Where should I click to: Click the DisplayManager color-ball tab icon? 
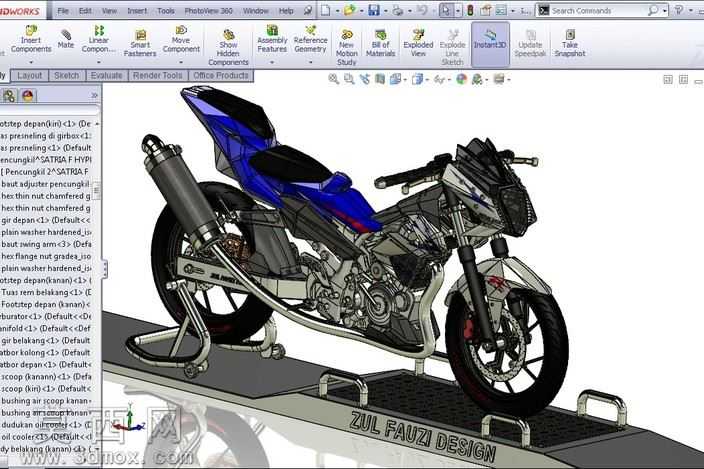click(28, 95)
